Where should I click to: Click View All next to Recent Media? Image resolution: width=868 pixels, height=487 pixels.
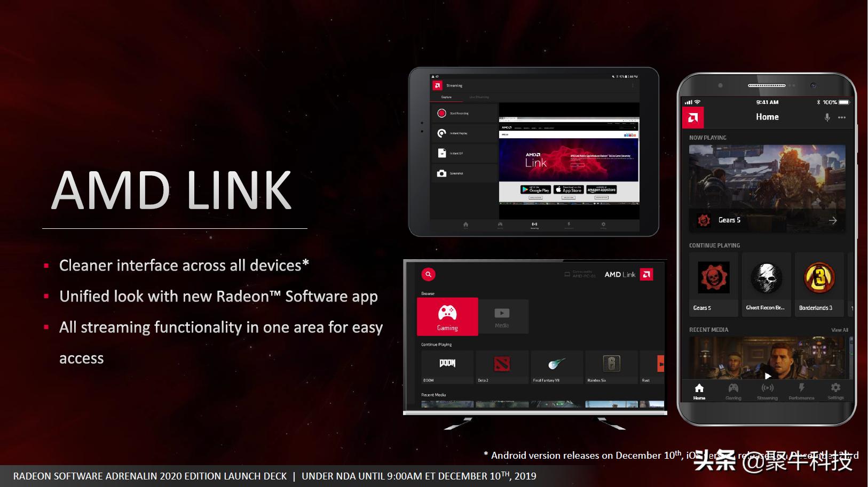point(839,330)
